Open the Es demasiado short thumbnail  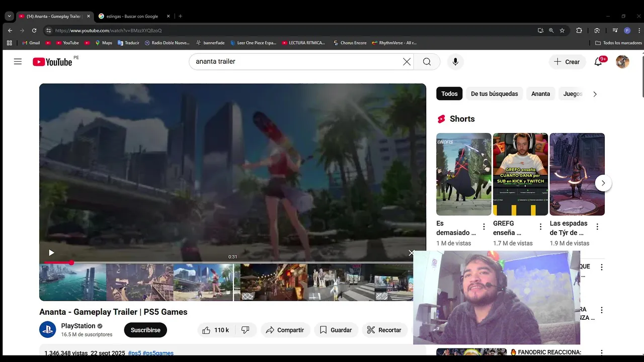point(463,174)
